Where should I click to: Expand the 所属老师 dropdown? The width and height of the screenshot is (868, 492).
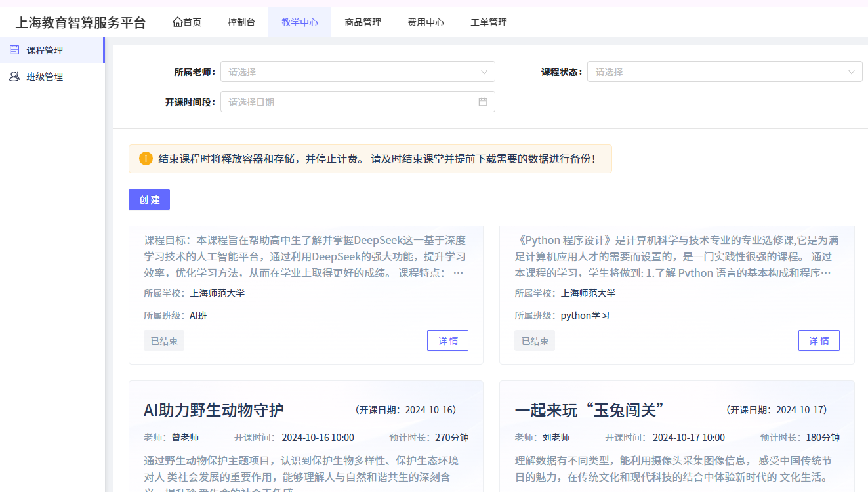tap(358, 72)
